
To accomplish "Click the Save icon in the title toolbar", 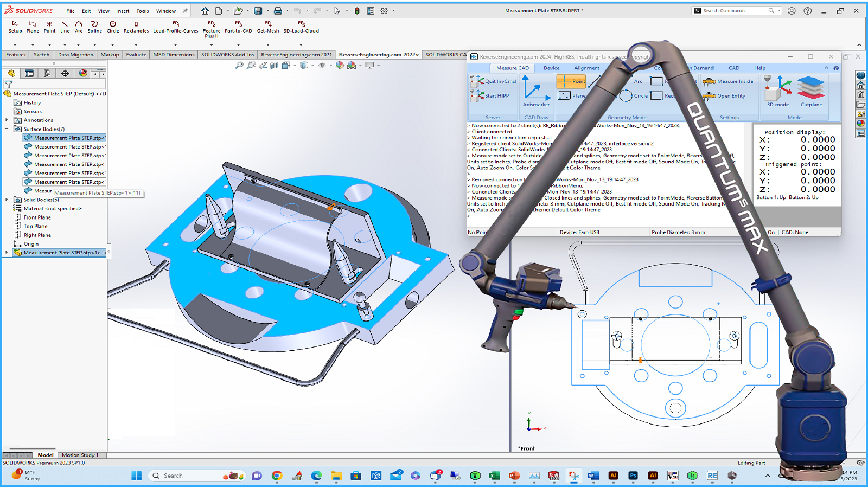I will [x=258, y=11].
